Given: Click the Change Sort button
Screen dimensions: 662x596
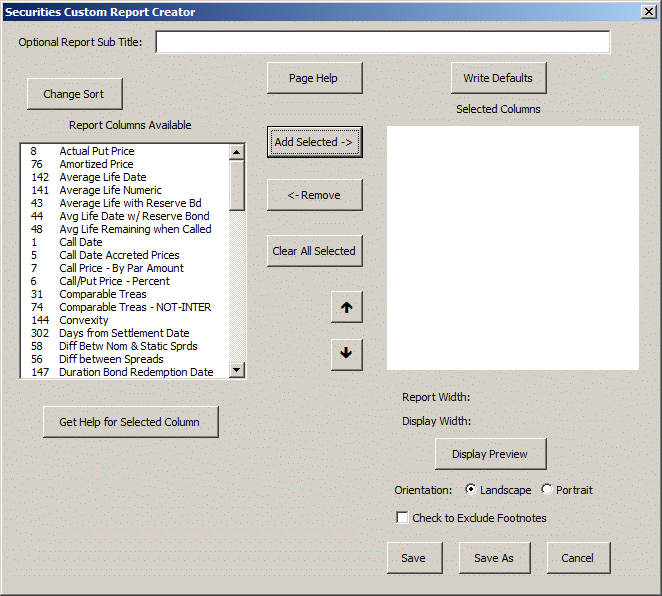Looking at the screenshot, I should coord(74,94).
